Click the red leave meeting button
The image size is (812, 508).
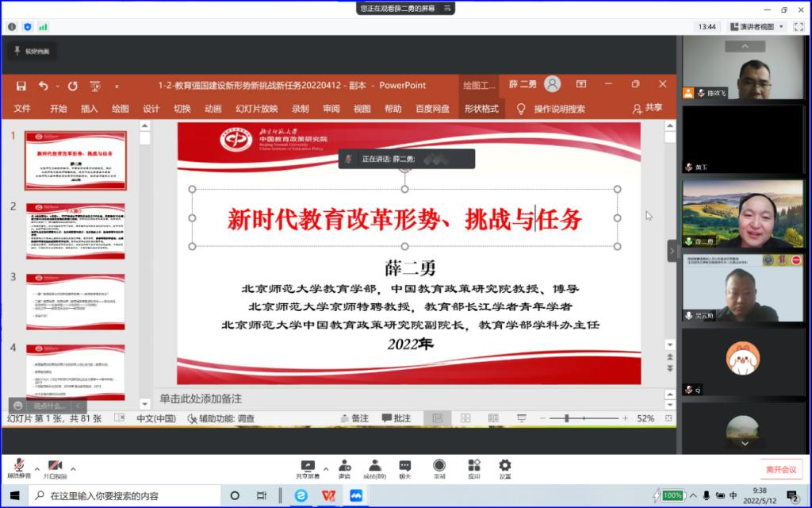pyautogui.click(x=780, y=469)
